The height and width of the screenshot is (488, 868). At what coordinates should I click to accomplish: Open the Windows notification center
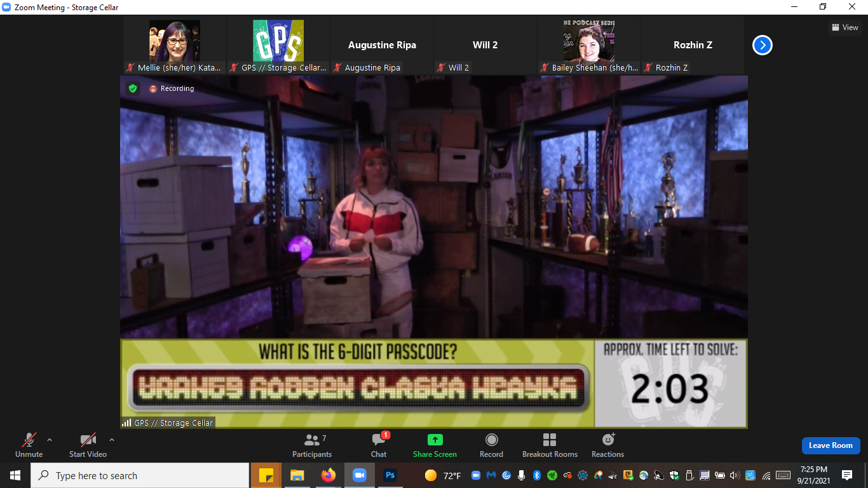[846, 475]
